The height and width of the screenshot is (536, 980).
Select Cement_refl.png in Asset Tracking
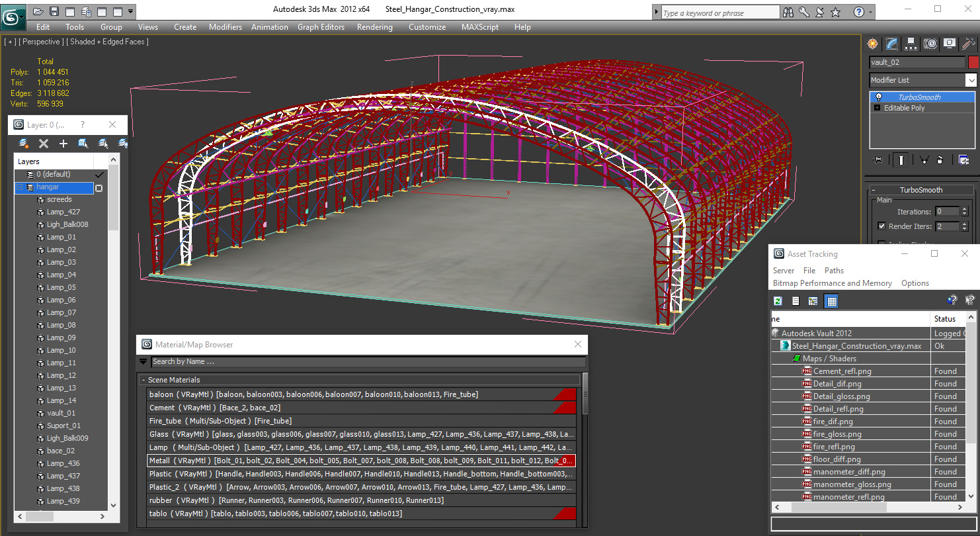(x=842, y=371)
